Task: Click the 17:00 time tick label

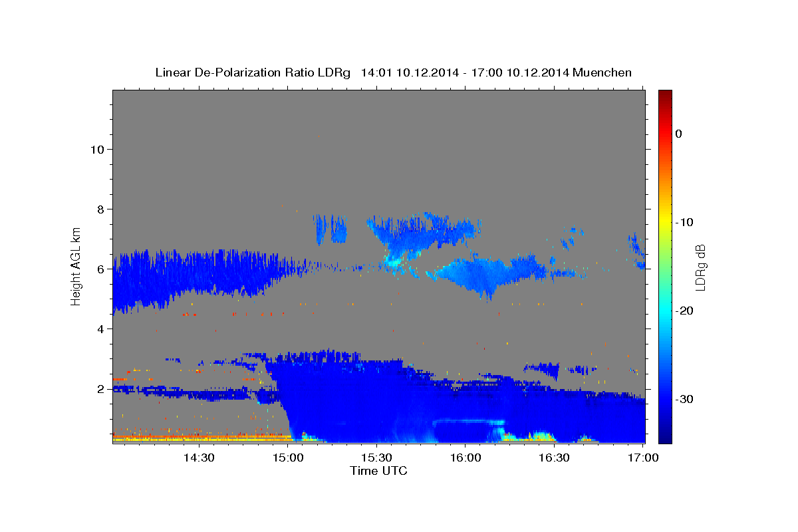Action: [644, 458]
